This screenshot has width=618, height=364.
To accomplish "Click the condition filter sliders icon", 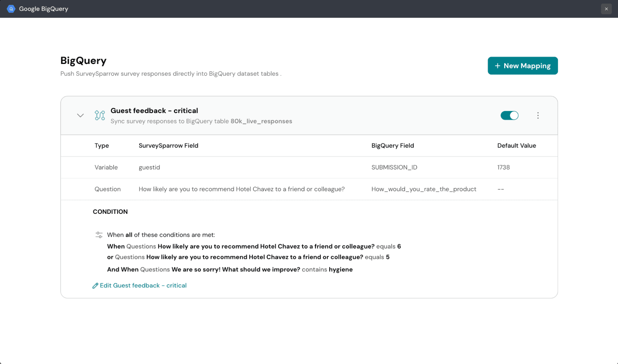I will pos(99,235).
